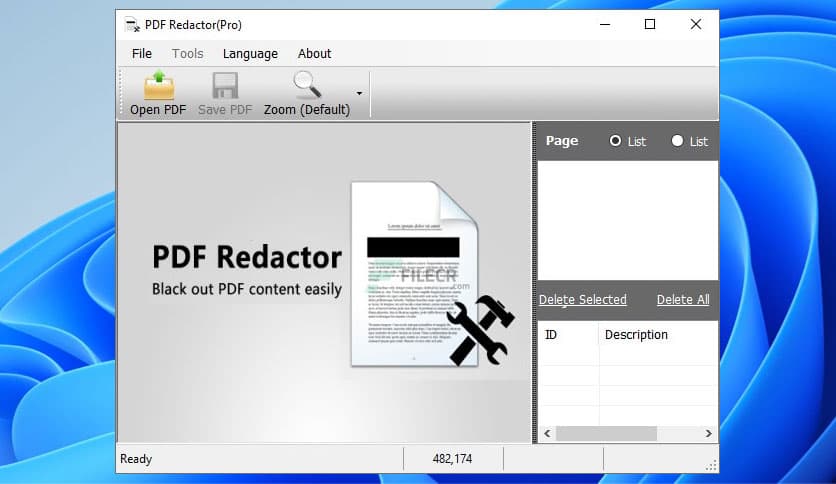The image size is (836, 484).
Task: Click the Page panel label
Action: [562, 141]
